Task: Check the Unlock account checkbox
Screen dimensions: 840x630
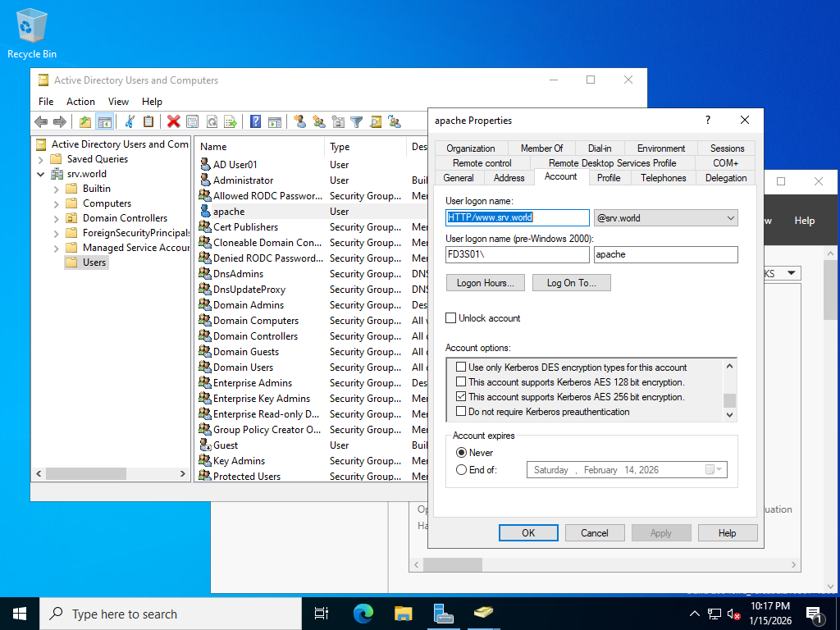Action: coord(451,318)
